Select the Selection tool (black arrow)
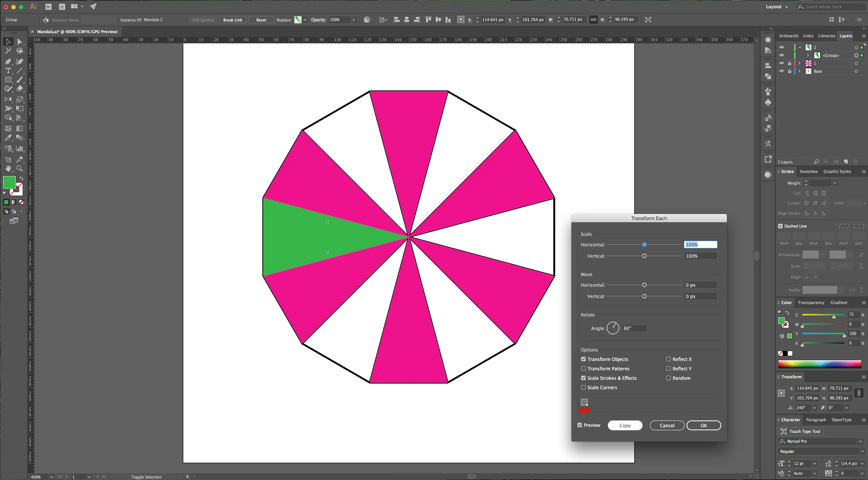Image resolution: width=868 pixels, height=480 pixels. 8,42
